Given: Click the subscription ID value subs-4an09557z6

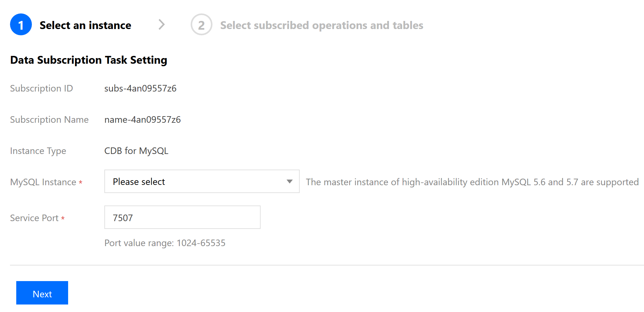Looking at the screenshot, I should pos(141,88).
